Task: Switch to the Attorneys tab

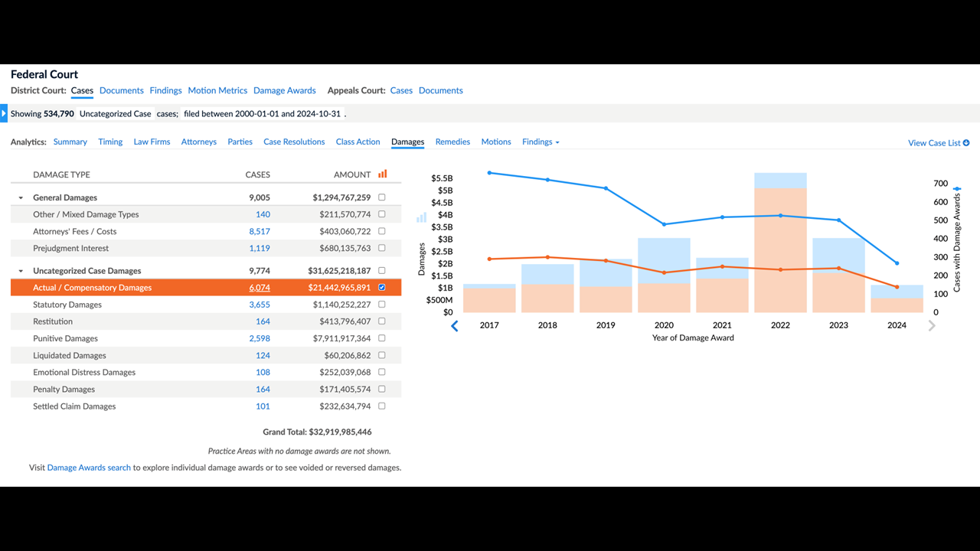Action: 199,142
